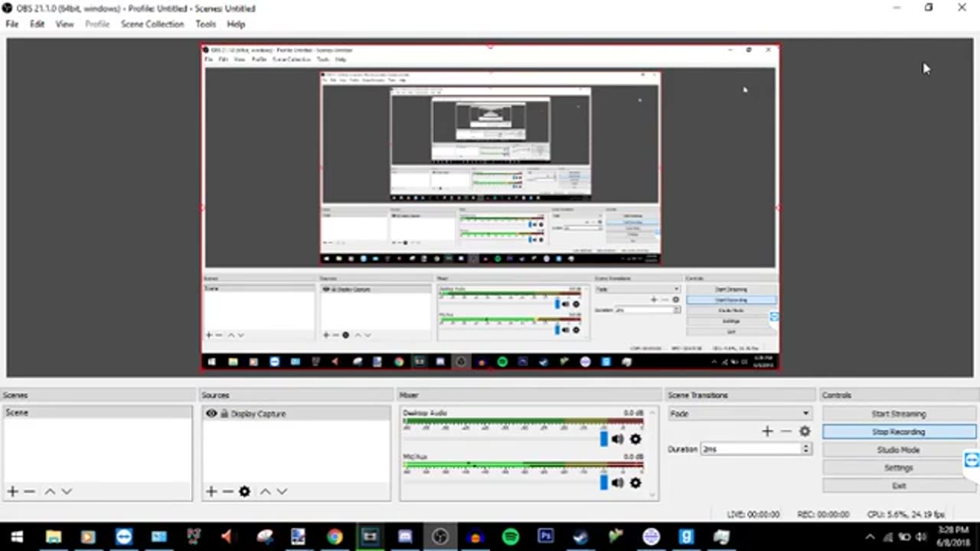Viewport: 980px width, 551px height.
Task: Open Google Chrome from the taskbar
Action: [335, 537]
